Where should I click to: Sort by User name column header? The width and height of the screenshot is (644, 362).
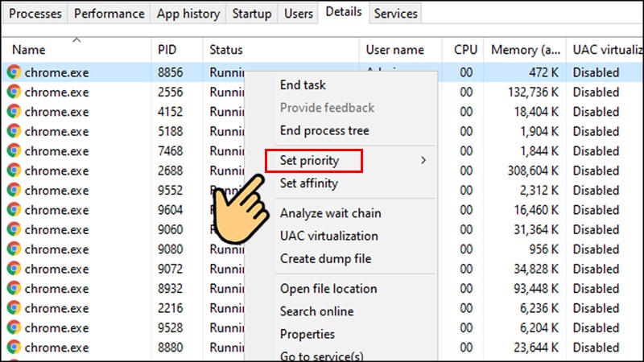pos(394,50)
